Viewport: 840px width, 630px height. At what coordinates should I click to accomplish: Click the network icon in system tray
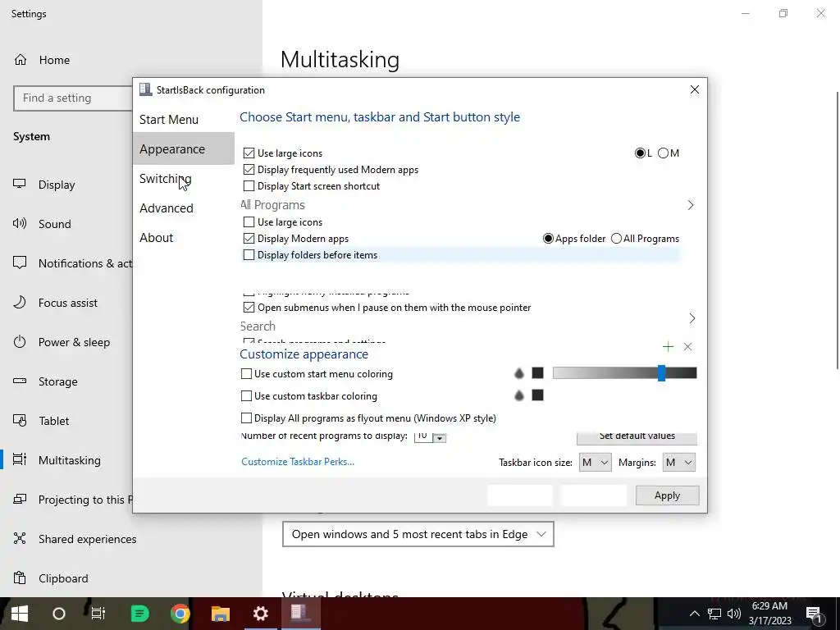coord(714,614)
